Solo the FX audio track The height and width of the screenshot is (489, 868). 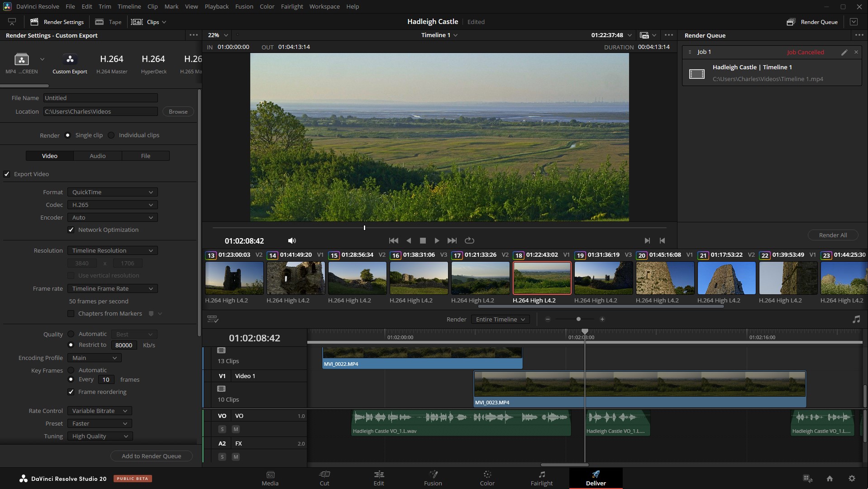click(x=222, y=457)
